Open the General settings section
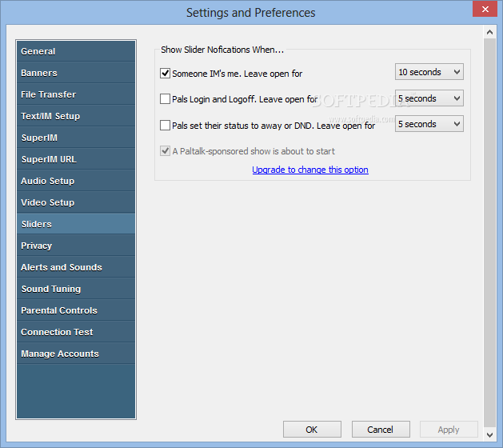 [x=76, y=51]
